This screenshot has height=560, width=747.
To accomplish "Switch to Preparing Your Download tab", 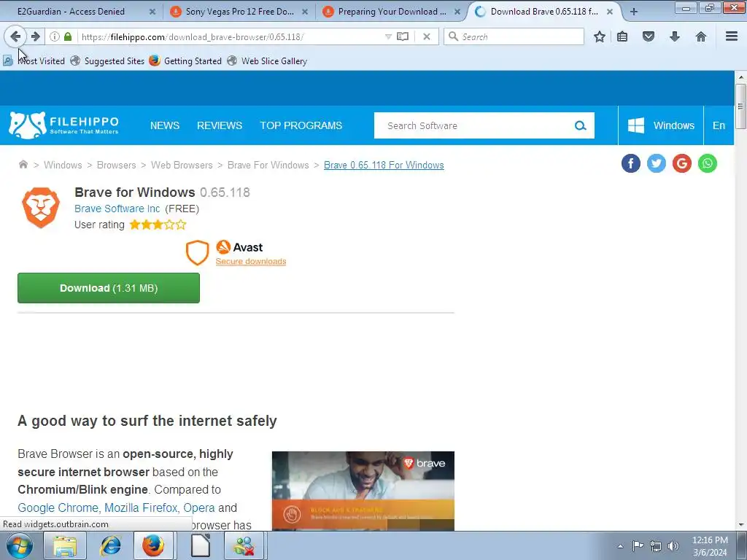I will coord(392,12).
